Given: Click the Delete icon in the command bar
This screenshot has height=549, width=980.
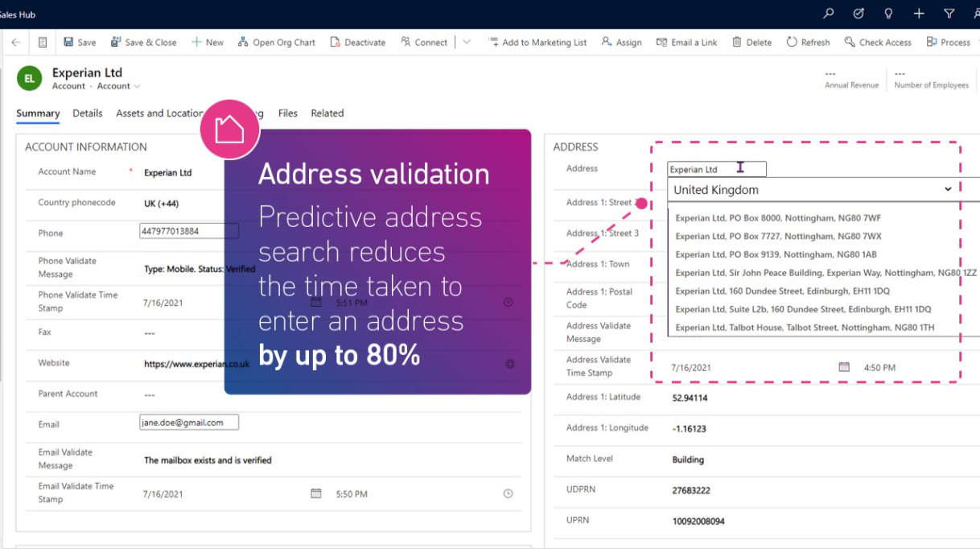Looking at the screenshot, I should click(737, 42).
